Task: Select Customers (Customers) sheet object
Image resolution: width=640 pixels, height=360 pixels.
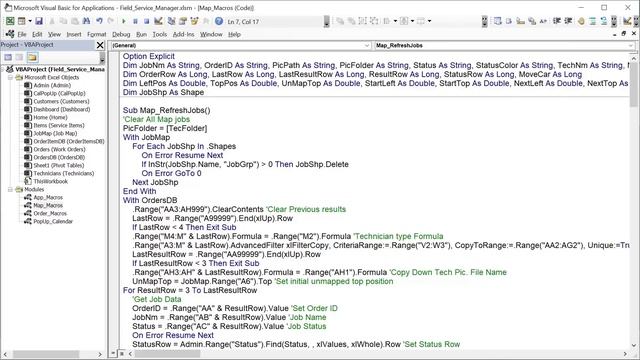Action: [61, 101]
